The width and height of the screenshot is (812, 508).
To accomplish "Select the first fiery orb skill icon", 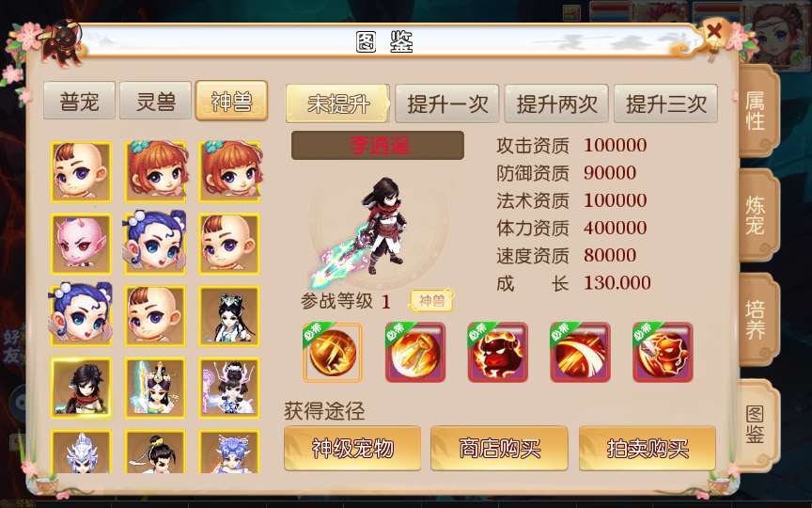I will (333, 353).
